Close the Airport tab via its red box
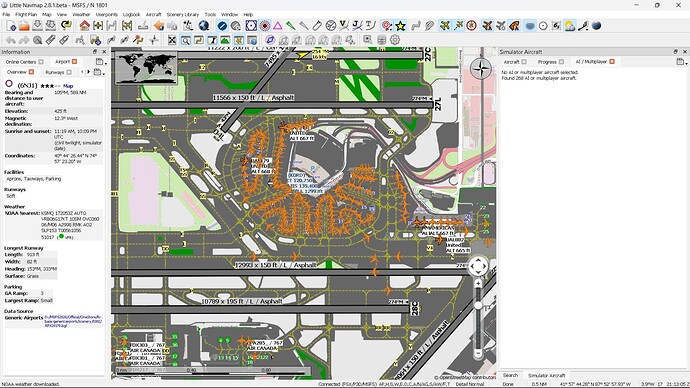The height and width of the screenshot is (388, 690). tap(74, 62)
